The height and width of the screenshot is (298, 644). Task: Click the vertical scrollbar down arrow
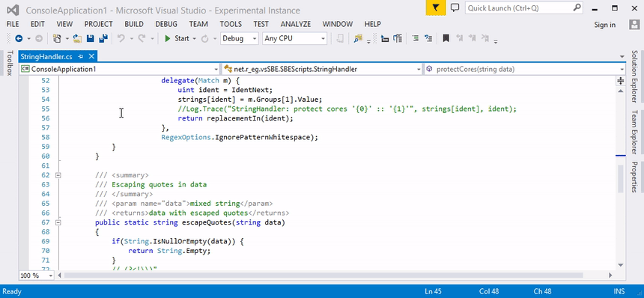coord(621,265)
